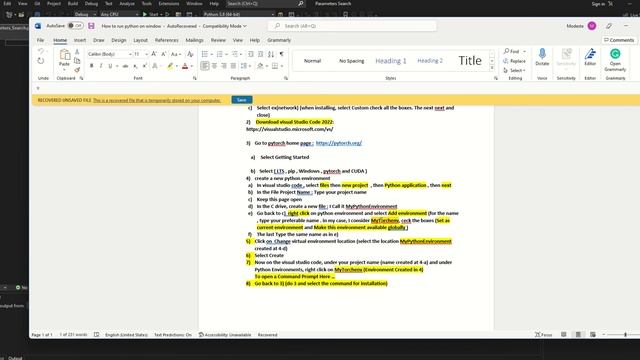Center align the paragraph
Screen dimensions: 640x360
[214, 66]
